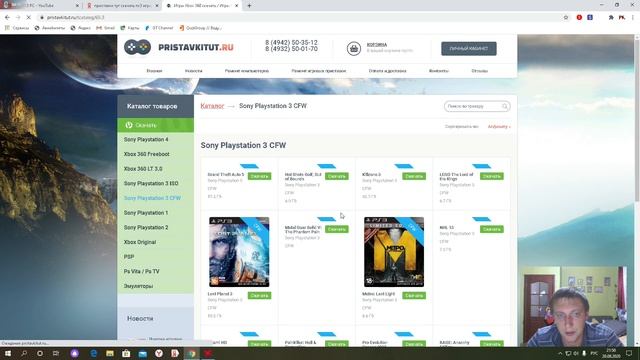
Task: Click the site info lock icon
Action: click(41, 18)
